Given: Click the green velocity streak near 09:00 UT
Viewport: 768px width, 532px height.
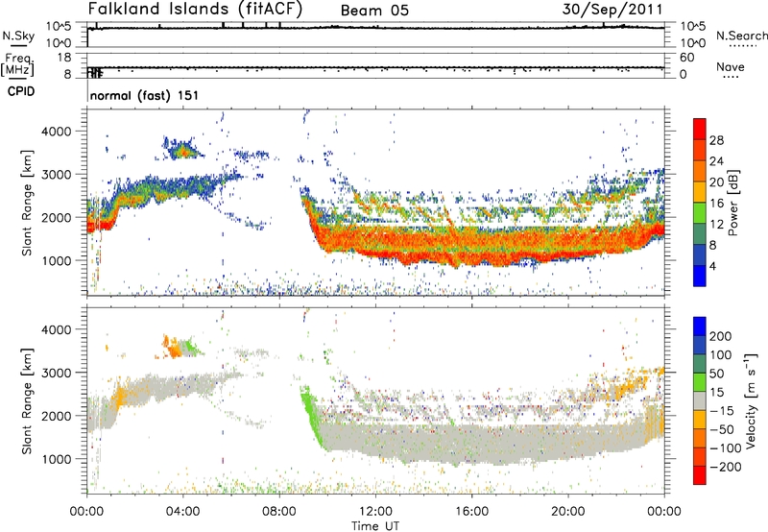Looking at the screenshot, I should [x=310, y=416].
